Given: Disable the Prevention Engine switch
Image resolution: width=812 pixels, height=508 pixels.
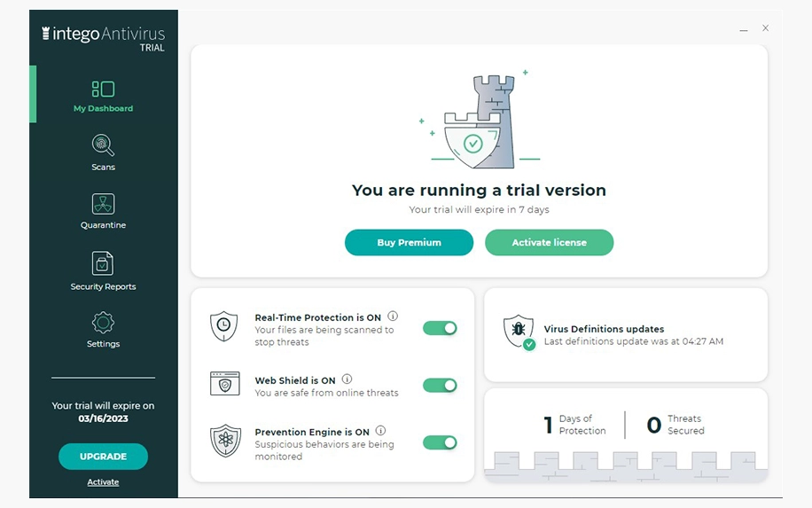Looking at the screenshot, I should point(440,442).
